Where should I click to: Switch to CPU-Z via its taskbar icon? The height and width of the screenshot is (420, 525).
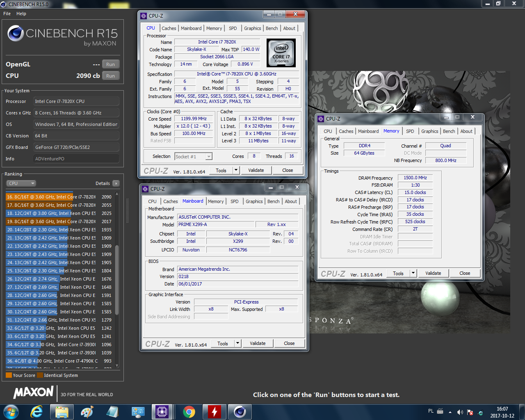click(x=162, y=412)
